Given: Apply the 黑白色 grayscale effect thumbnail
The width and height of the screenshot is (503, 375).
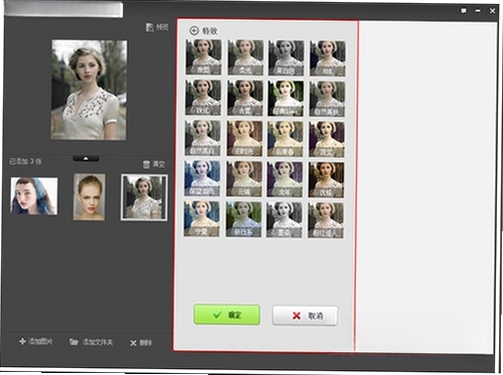Looking at the screenshot, I should (286, 58).
